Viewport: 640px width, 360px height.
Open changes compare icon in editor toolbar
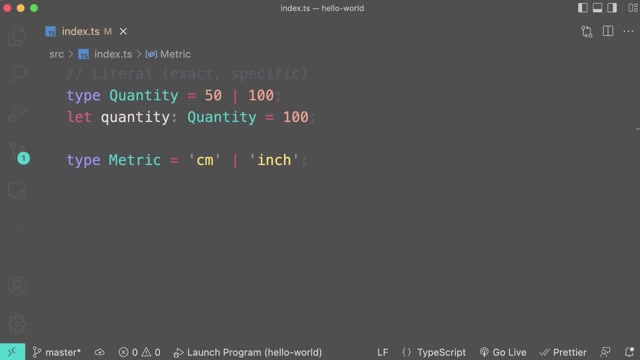pos(587,31)
